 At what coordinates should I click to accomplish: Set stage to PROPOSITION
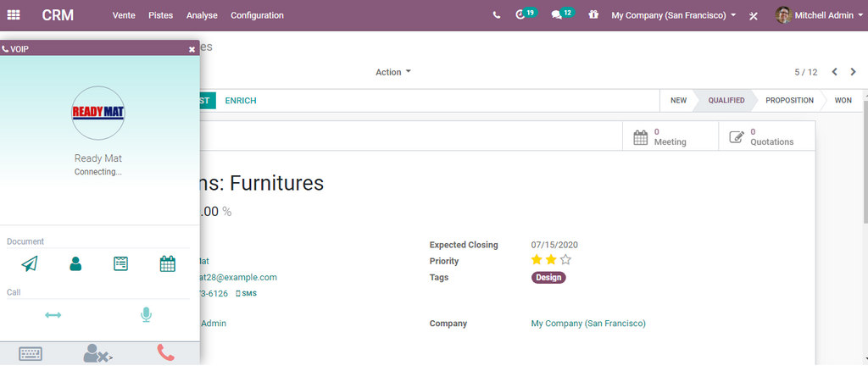[788, 100]
